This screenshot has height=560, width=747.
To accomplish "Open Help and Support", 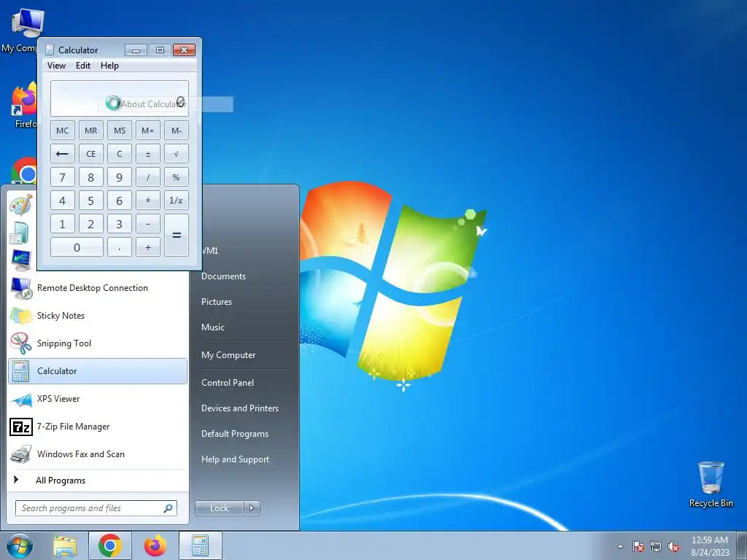I will (236, 459).
